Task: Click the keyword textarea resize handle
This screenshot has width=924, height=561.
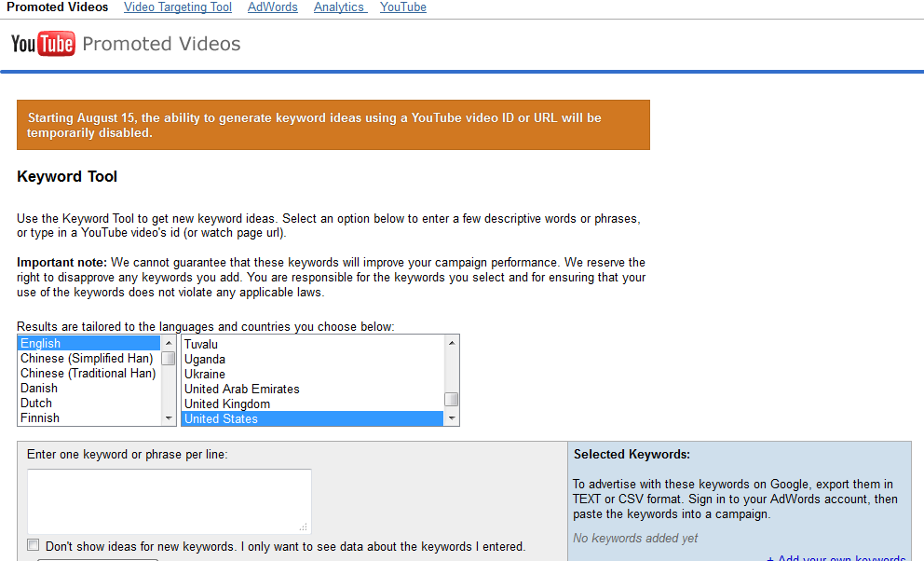Action: coord(304,527)
